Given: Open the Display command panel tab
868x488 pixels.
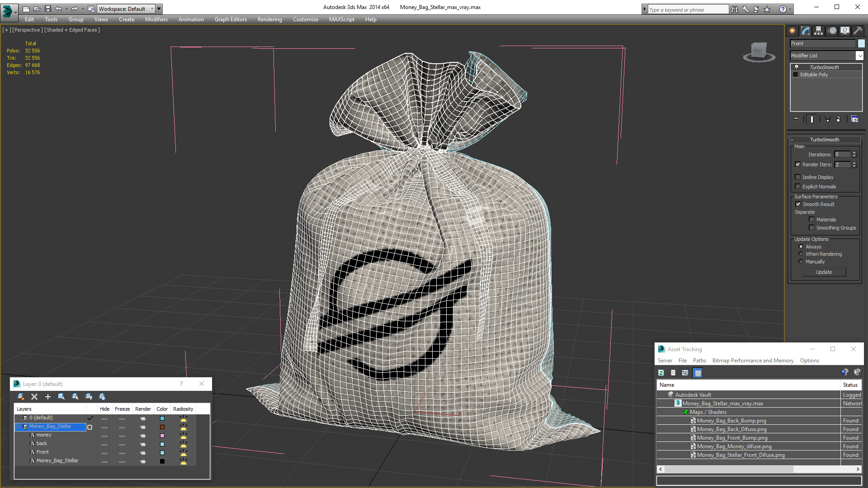Looking at the screenshot, I should pos(844,31).
